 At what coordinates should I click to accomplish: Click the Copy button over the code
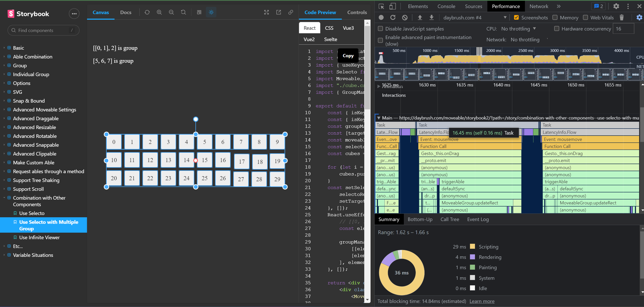348,55
